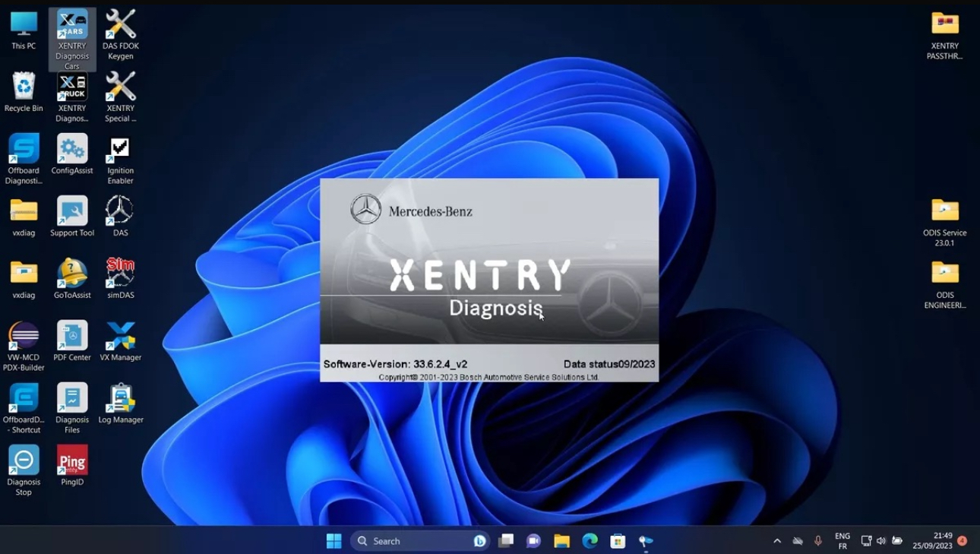Open the Windows Start menu
The width and height of the screenshot is (980, 554).
tap(334, 541)
